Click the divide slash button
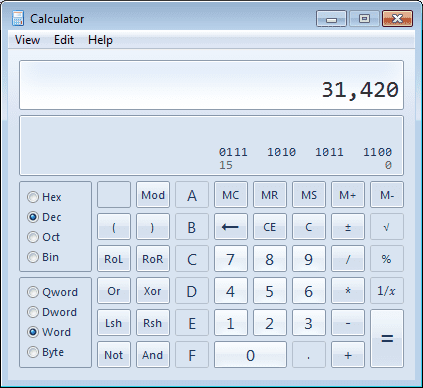Image resolution: width=423 pixels, height=388 pixels. (348, 259)
